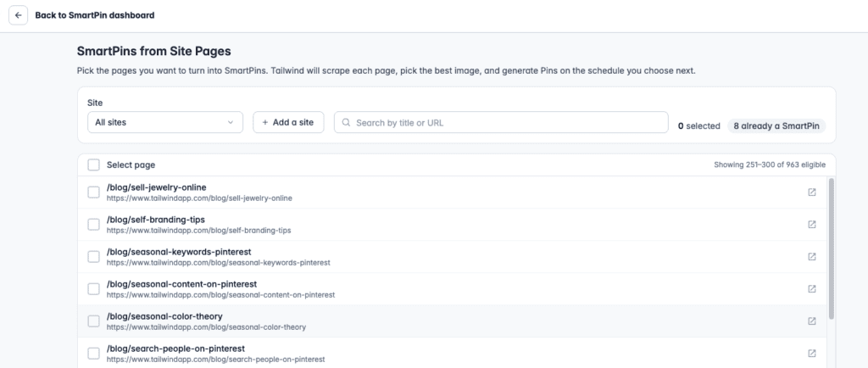Click the SmartPins from Site Pages heading
This screenshot has height=368, width=868.
154,52
